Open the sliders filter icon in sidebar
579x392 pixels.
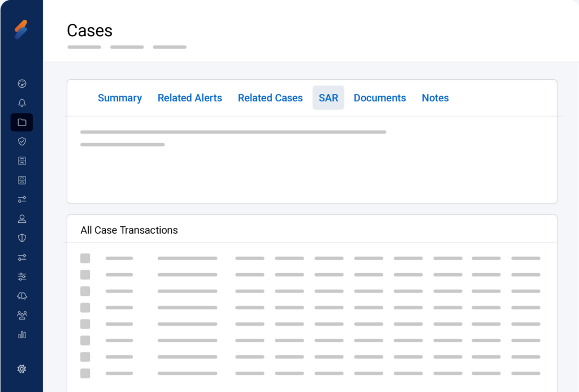point(22,277)
